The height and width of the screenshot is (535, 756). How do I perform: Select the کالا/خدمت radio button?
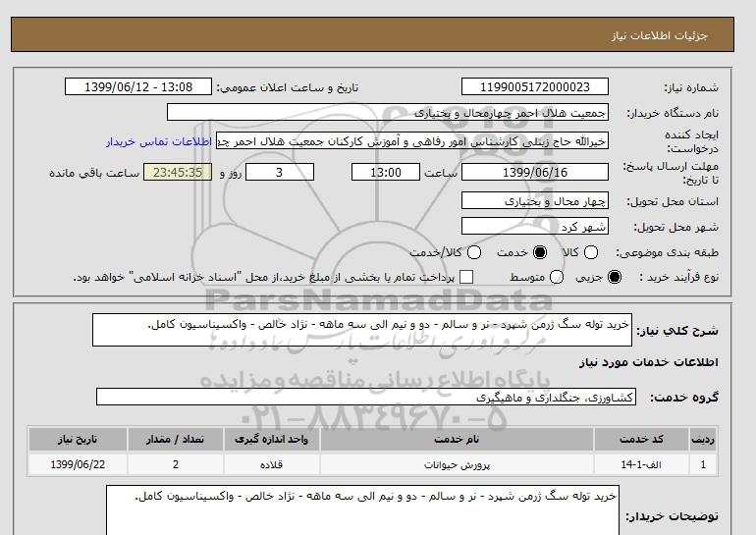474,252
